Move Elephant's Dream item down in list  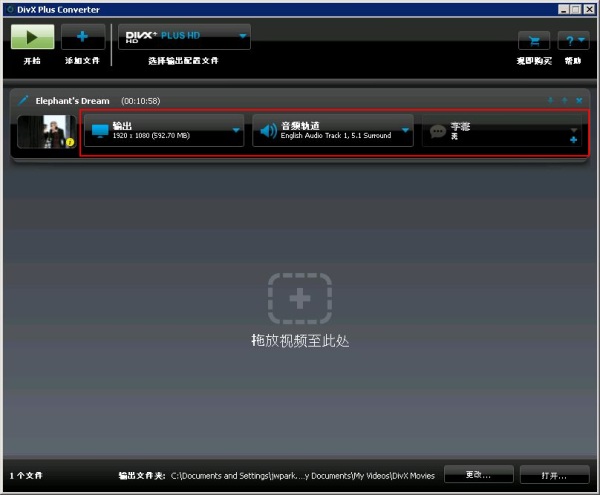click(550, 100)
